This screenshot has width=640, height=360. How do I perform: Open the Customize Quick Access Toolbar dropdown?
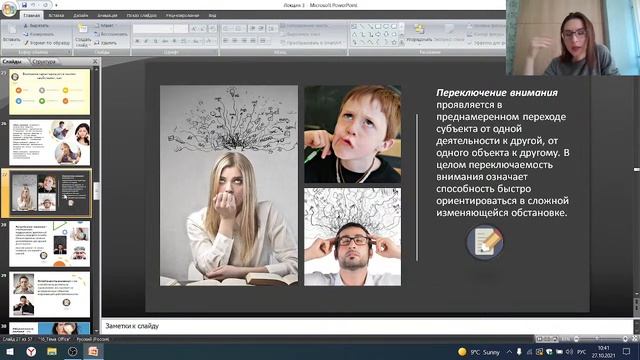point(56,5)
